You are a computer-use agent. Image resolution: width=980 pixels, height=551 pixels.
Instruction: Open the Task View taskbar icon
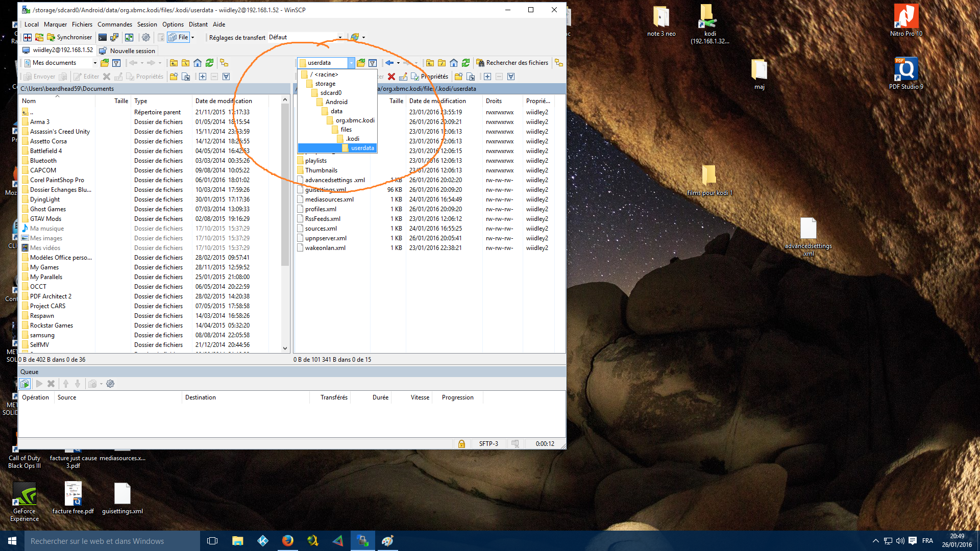point(212,541)
